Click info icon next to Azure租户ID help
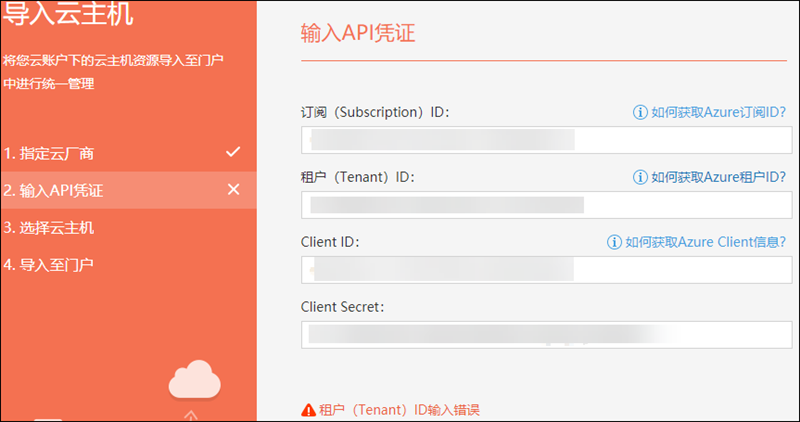 pyautogui.click(x=640, y=177)
